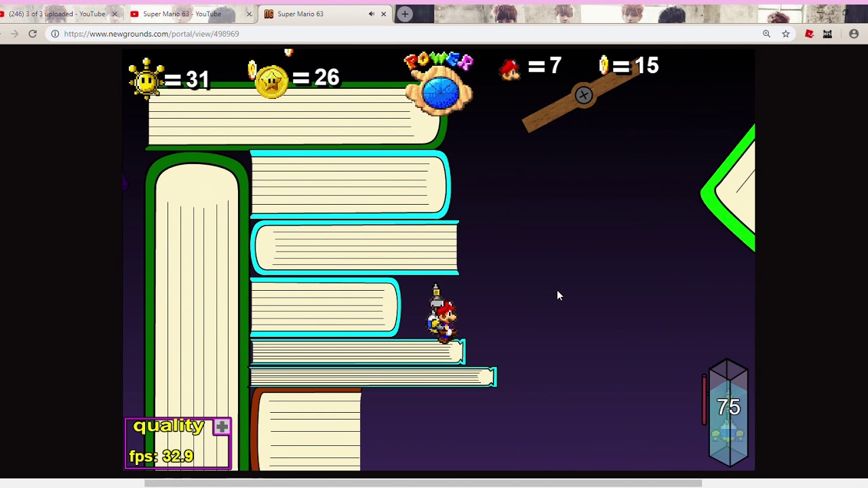Open a new browser tab

pyautogui.click(x=405, y=14)
